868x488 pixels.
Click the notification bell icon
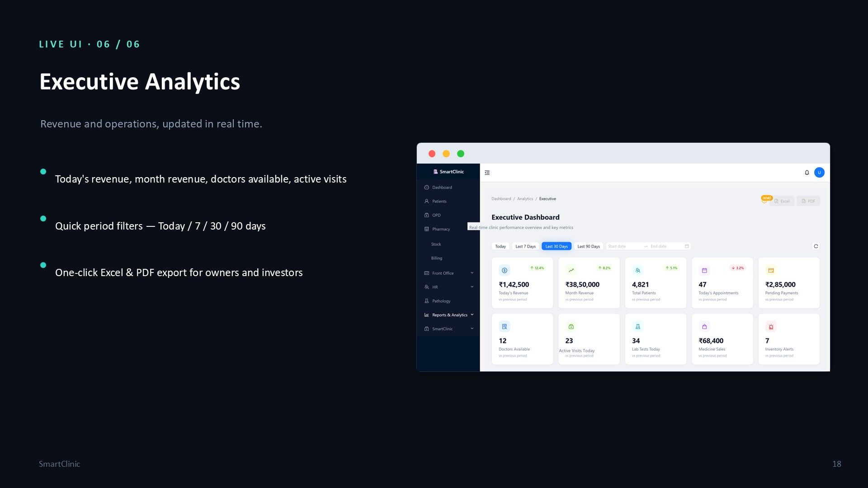pos(807,173)
